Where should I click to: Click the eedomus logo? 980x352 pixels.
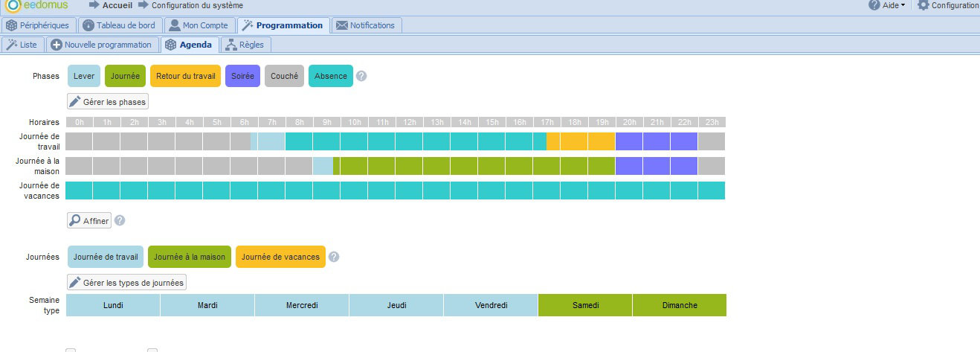tap(36, 5)
